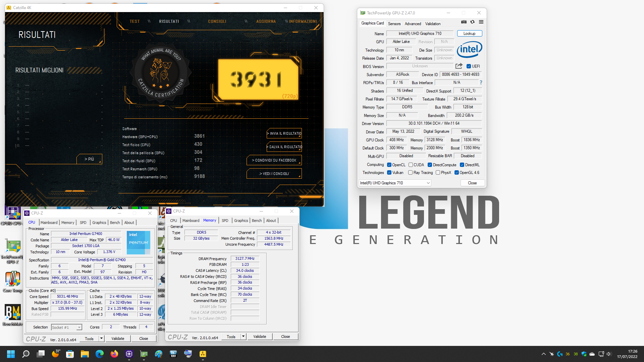Screen dimensions: 644x362
Task: Open taskbar Search
Action: click(x=26, y=354)
